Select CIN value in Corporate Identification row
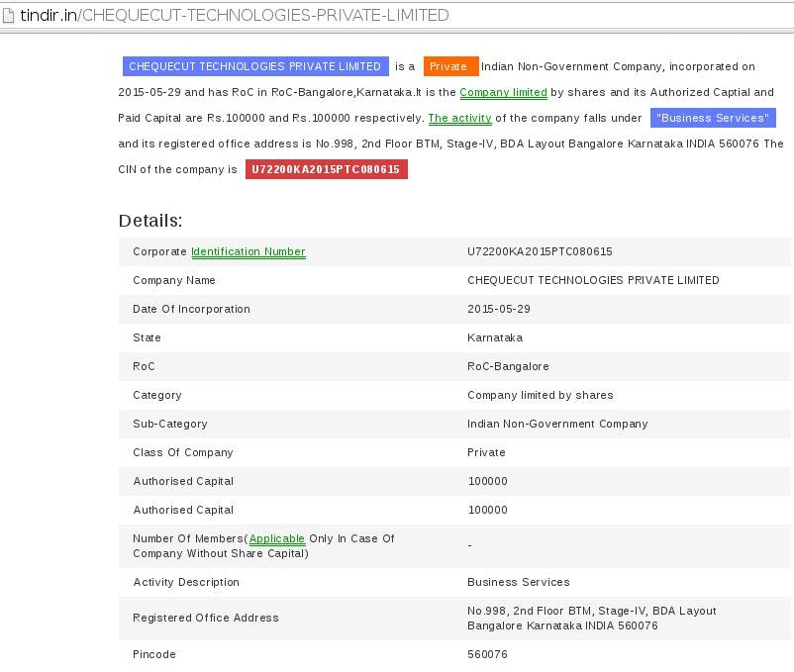 pyautogui.click(x=540, y=251)
